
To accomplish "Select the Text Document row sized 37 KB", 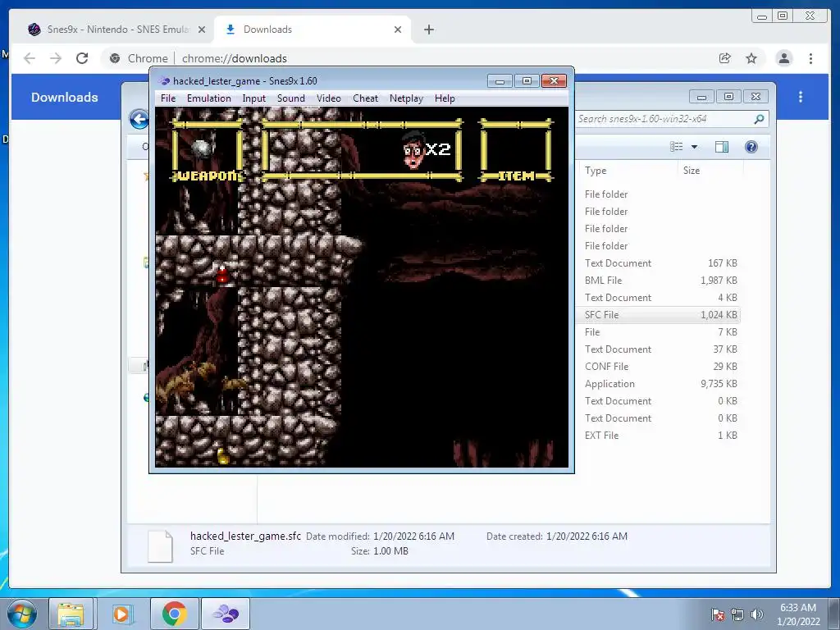I will pyautogui.click(x=659, y=349).
